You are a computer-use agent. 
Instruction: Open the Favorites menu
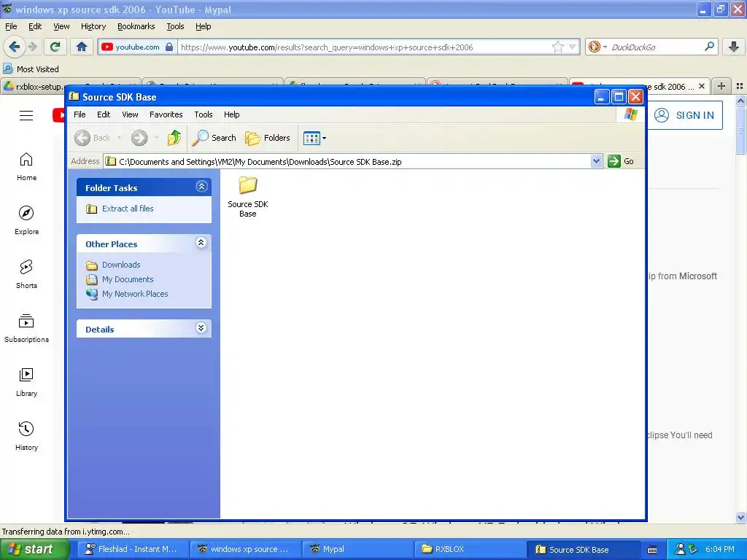(x=166, y=114)
